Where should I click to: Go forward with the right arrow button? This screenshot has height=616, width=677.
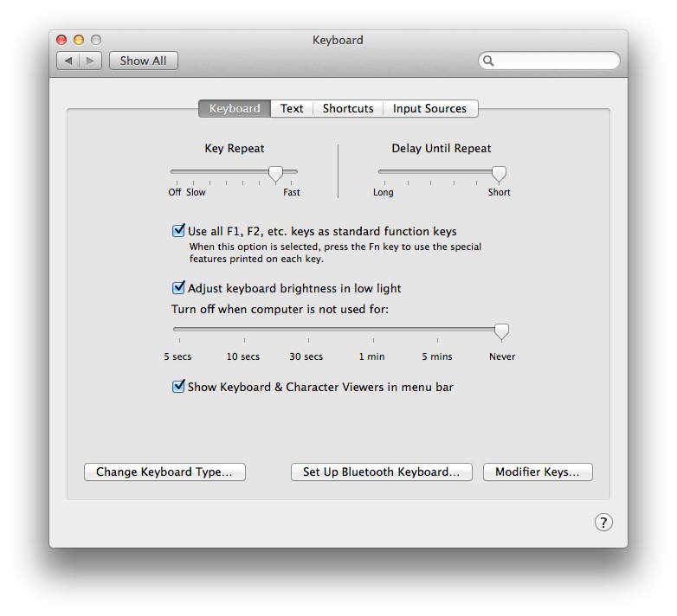coord(90,61)
